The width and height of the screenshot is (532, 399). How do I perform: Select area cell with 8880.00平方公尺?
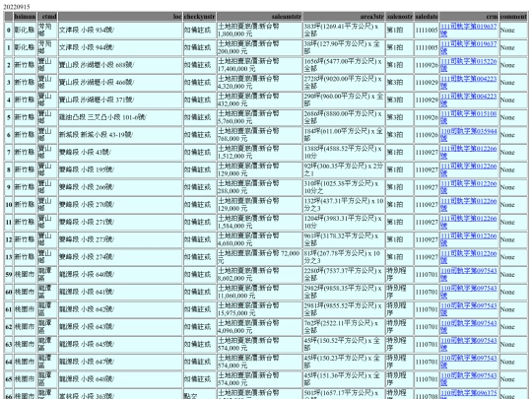344,117
